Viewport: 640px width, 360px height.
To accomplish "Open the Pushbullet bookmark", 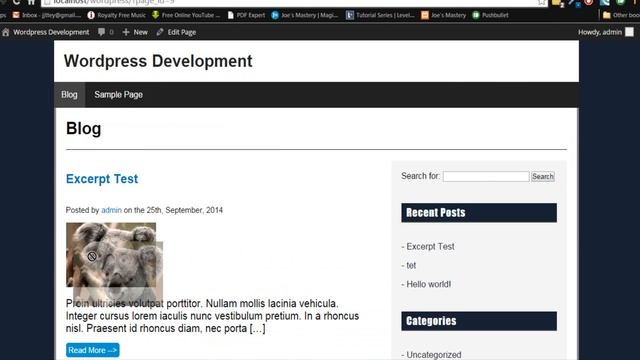I will pyautogui.click(x=490, y=15).
